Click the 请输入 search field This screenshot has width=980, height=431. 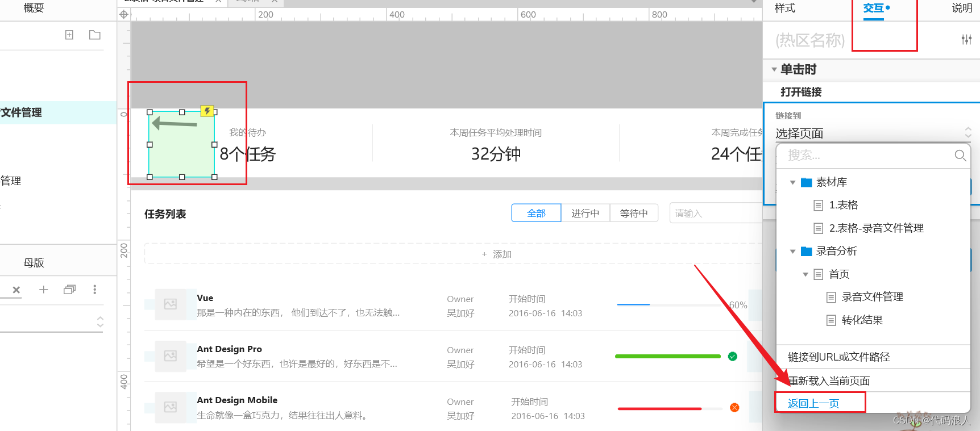tap(716, 213)
